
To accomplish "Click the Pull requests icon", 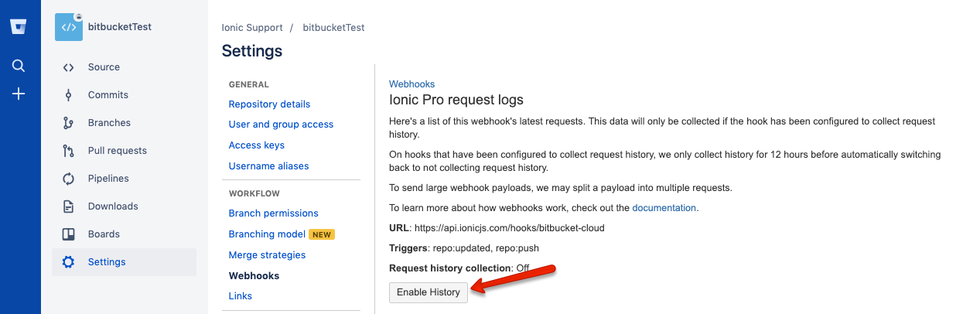I will 69,151.
